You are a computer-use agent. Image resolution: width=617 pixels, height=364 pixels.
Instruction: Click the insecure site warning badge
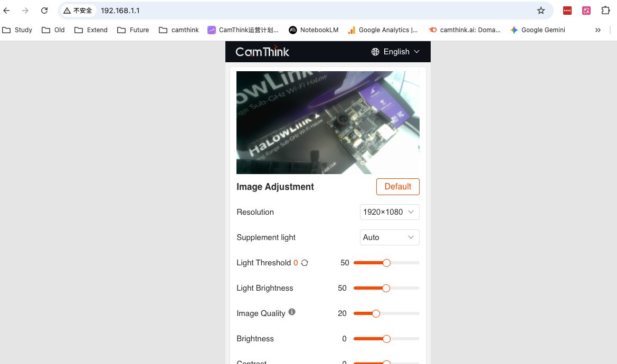click(79, 11)
